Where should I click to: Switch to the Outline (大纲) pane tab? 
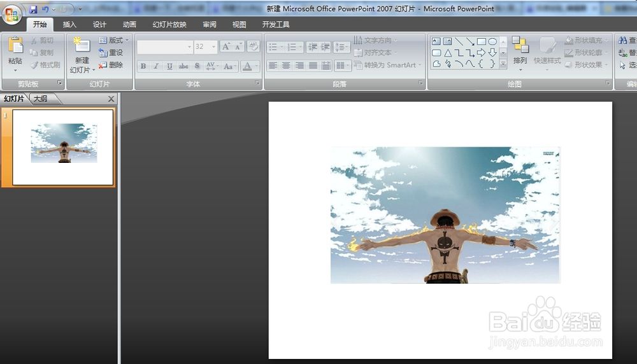pyautogui.click(x=41, y=99)
